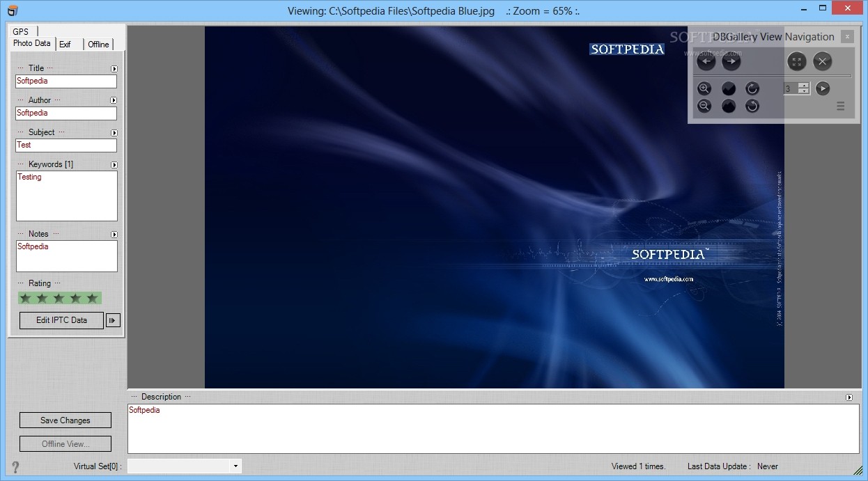Click Edit IPTC Data button
868x481 pixels.
click(x=62, y=320)
